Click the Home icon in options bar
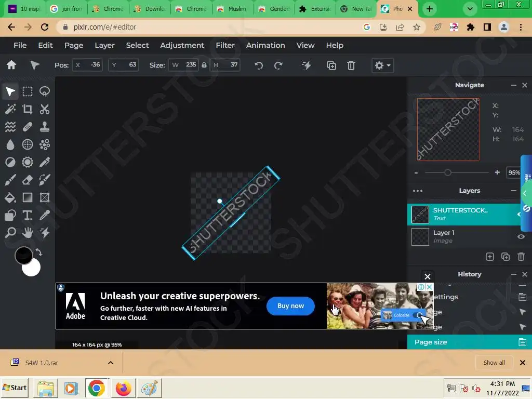532x399 pixels. (x=11, y=65)
